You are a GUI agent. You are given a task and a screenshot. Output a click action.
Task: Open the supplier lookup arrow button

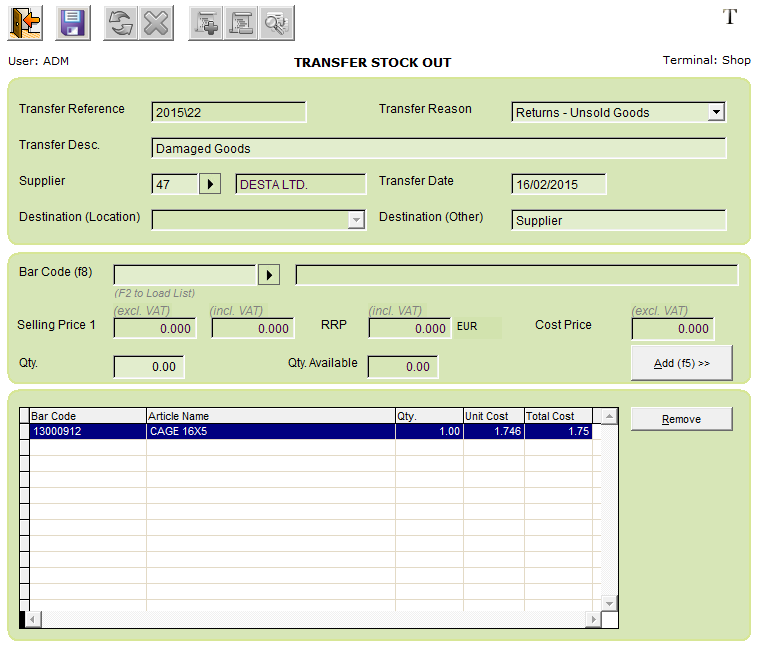pyautogui.click(x=210, y=184)
